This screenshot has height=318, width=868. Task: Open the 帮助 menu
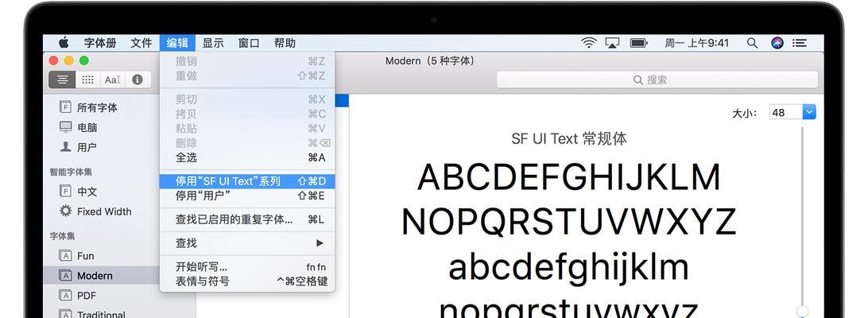point(285,43)
